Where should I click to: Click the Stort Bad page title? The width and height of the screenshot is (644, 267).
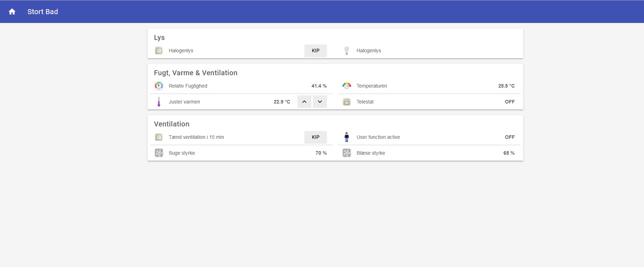pos(43,12)
